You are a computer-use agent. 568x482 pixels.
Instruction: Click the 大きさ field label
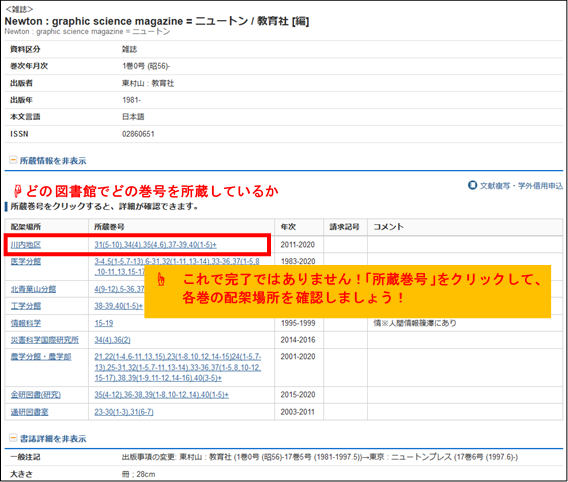[x=21, y=474]
